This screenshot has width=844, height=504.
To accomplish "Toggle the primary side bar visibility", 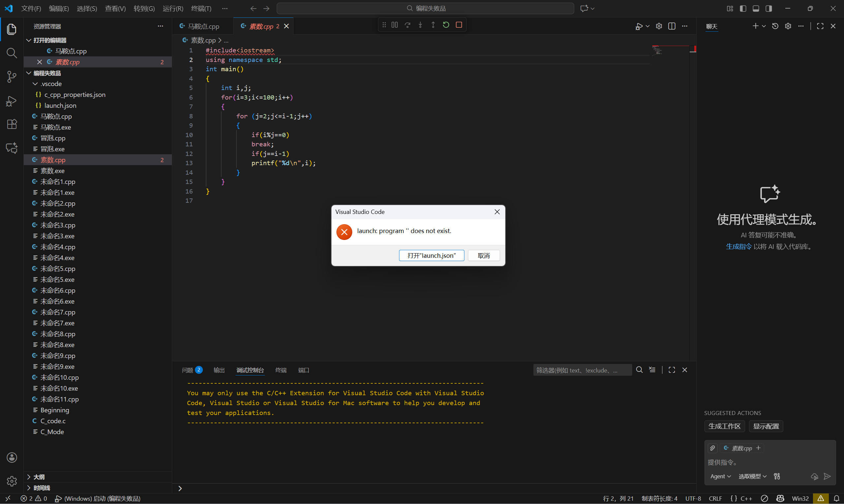I will point(743,9).
